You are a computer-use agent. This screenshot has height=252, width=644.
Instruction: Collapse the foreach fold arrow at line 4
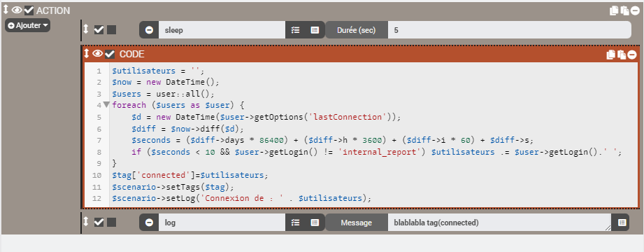pos(106,105)
